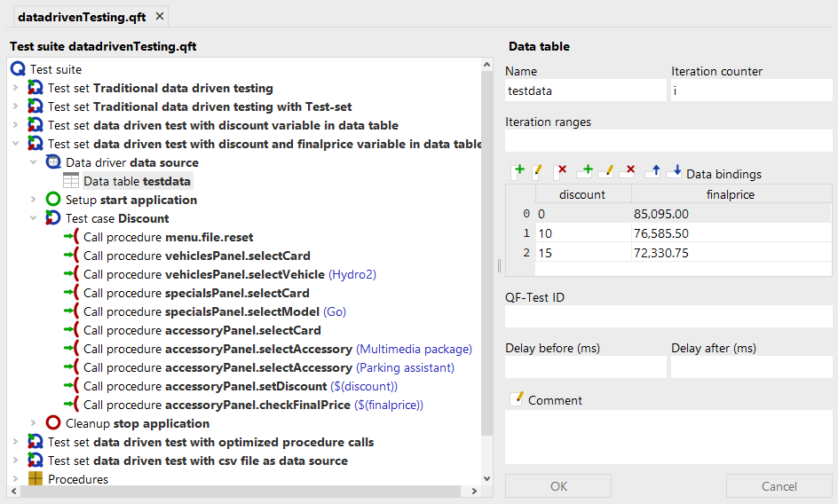Click the OK button

(x=558, y=486)
